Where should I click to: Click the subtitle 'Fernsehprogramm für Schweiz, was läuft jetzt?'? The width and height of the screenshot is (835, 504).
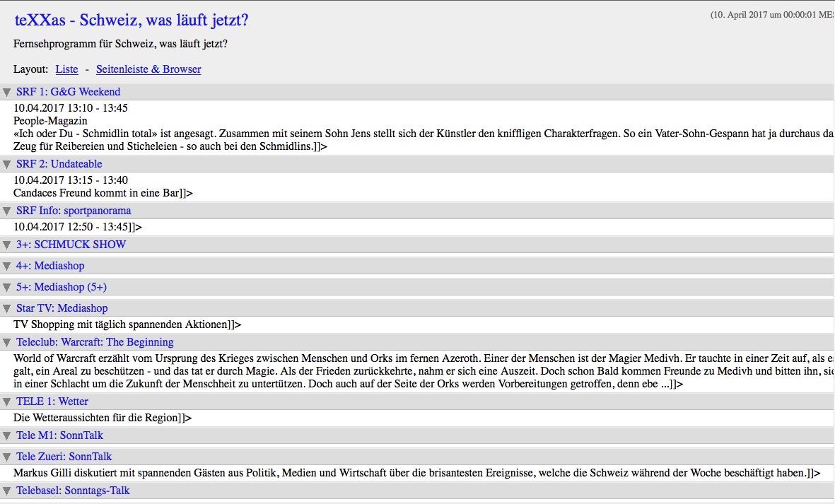click(120, 44)
